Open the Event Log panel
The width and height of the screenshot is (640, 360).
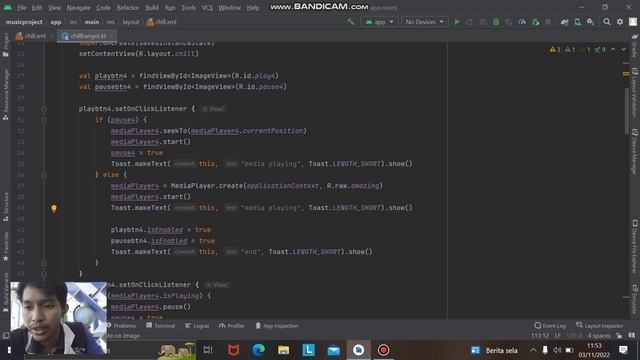(x=550, y=326)
